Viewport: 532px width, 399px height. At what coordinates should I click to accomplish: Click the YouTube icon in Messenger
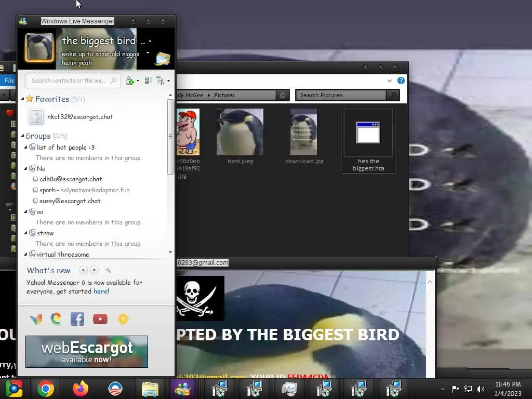(100, 319)
